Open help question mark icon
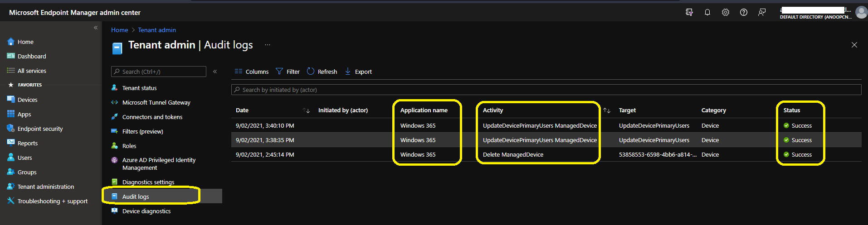868x225 pixels. (x=744, y=12)
